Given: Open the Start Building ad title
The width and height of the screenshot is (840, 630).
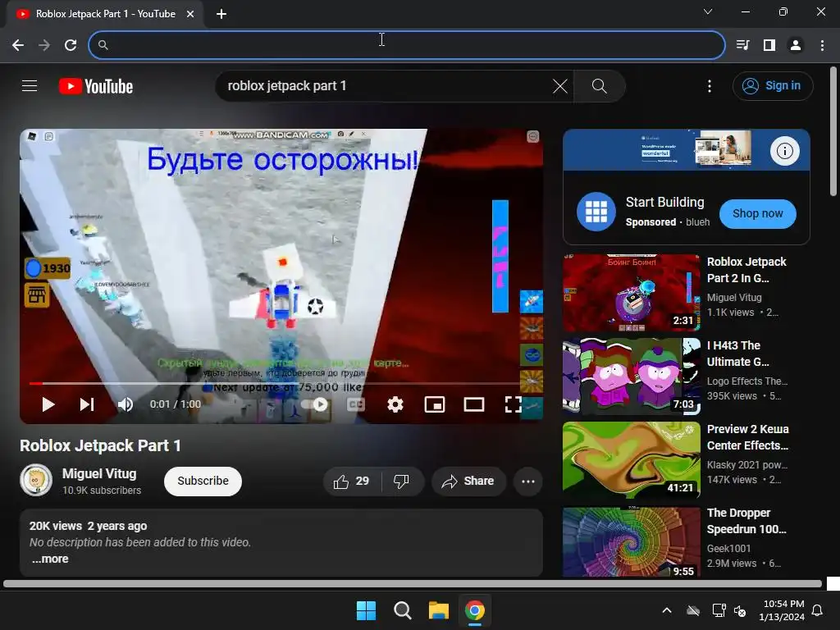Looking at the screenshot, I should pos(664,202).
